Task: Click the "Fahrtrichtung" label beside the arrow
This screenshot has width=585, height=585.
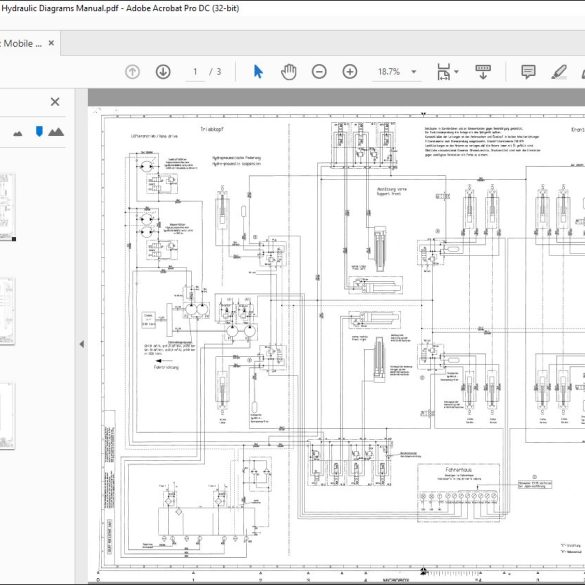Action: point(166,367)
